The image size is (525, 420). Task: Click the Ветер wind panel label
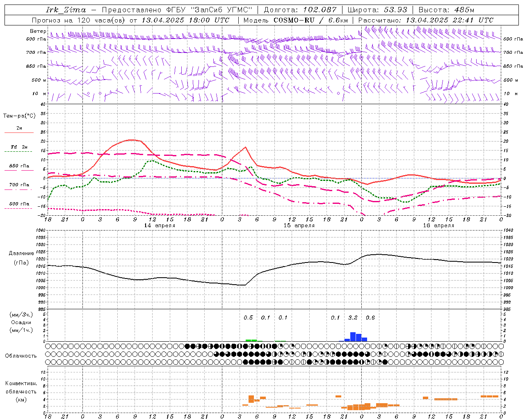(x=38, y=31)
